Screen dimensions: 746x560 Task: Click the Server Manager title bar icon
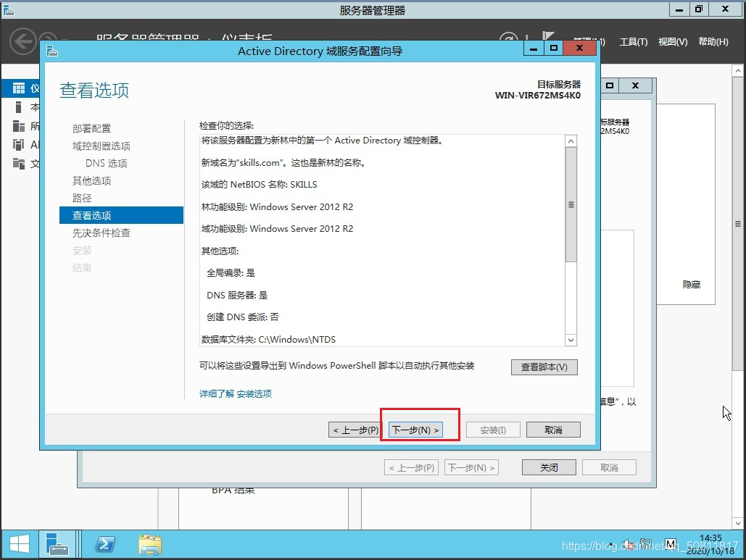click(x=8, y=10)
